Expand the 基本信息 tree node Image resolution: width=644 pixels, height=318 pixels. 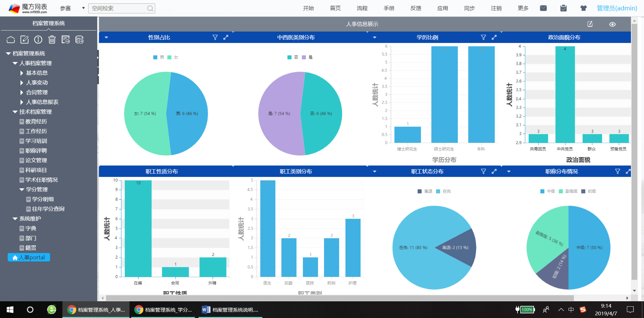pyautogui.click(x=22, y=73)
